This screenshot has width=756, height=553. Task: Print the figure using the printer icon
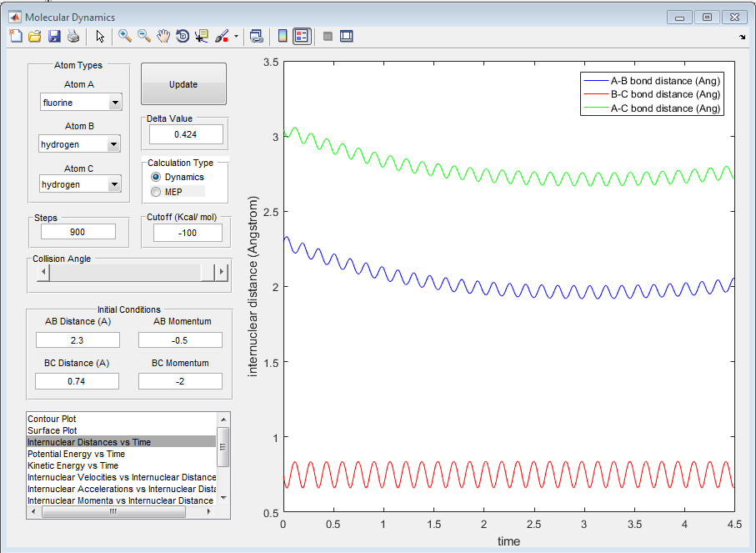click(73, 36)
